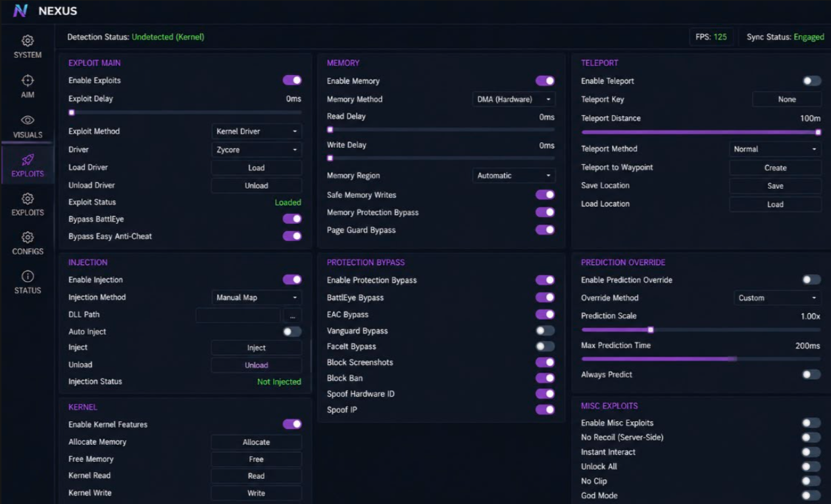This screenshot has width=831, height=504.
Task: Toggle Enable Kernel Features switch
Action: (292, 424)
